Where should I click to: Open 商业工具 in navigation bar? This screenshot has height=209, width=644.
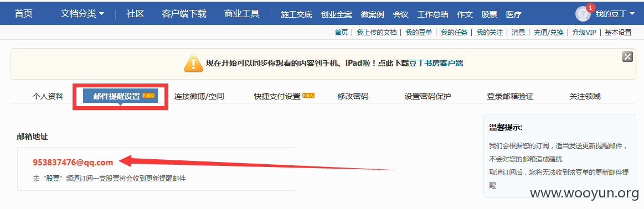[x=241, y=13]
